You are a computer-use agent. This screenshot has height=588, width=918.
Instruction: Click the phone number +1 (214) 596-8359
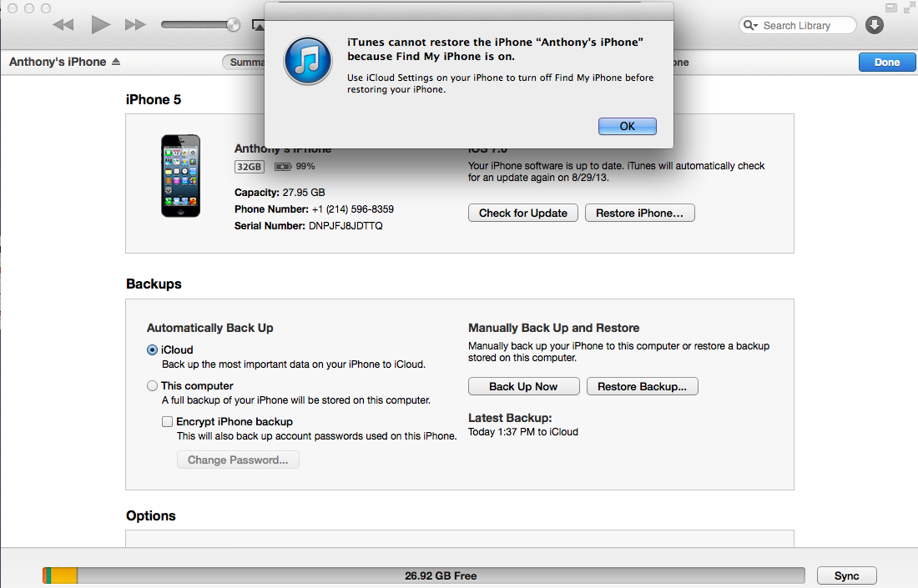pyautogui.click(x=353, y=209)
